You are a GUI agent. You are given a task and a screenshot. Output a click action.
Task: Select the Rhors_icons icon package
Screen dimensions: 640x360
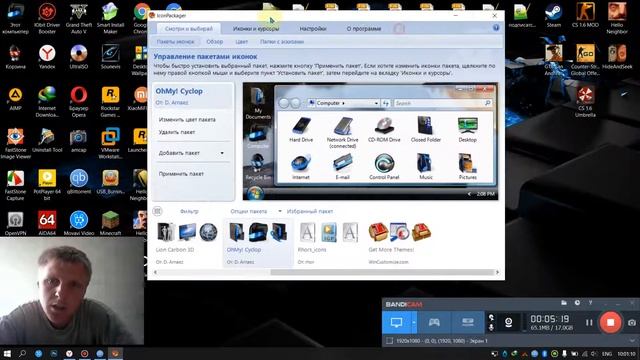[x=329, y=242]
